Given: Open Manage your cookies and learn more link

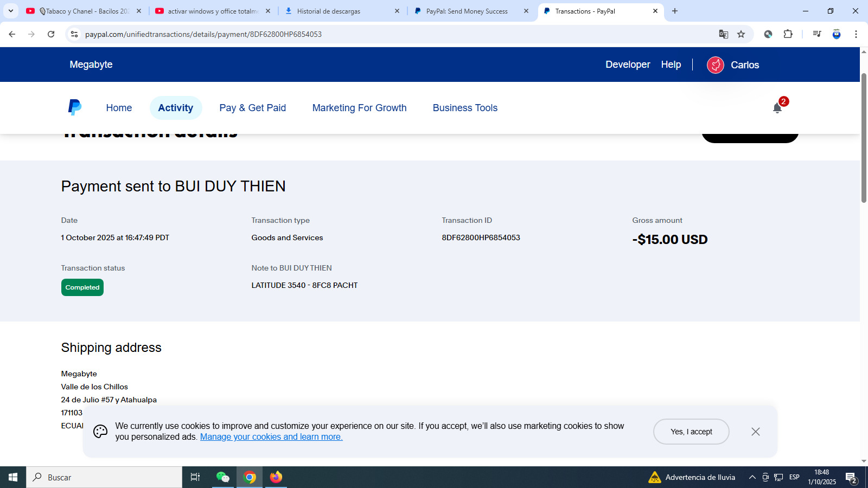Looking at the screenshot, I should point(271,437).
